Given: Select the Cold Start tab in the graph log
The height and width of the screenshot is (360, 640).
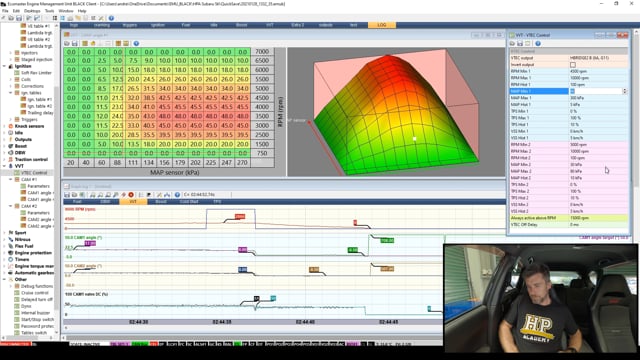Looking at the screenshot, I should point(189,202).
